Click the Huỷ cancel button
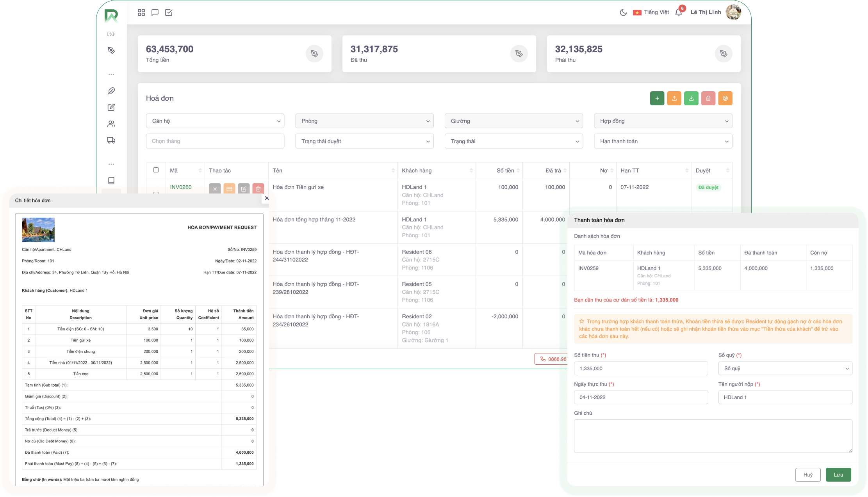Viewport: 868px width, 497px height. pyautogui.click(x=807, y=475)
